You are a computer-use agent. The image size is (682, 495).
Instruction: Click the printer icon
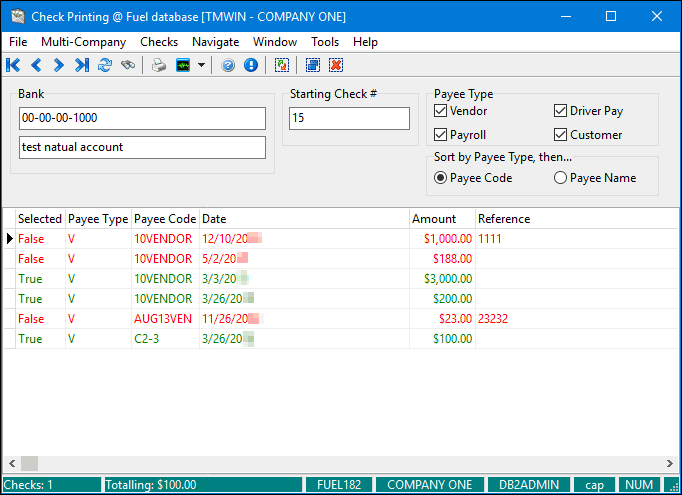coord(159,65)
